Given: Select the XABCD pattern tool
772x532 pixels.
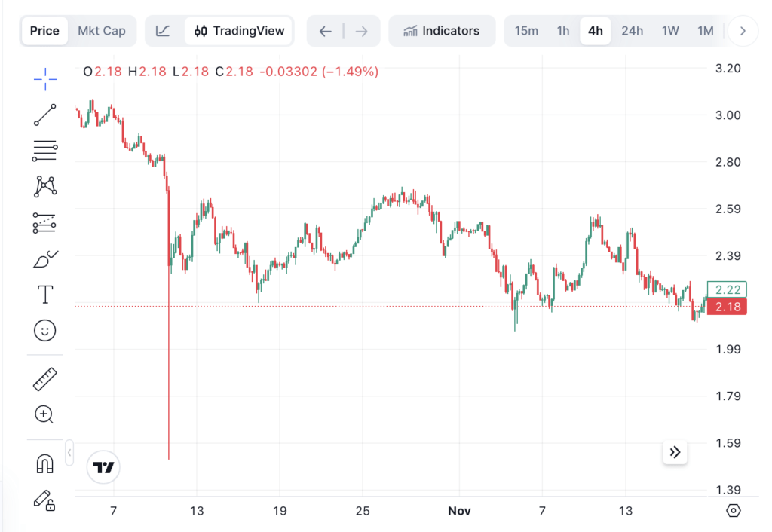Looking at the screenshot, I should click(x=45, y=186).
